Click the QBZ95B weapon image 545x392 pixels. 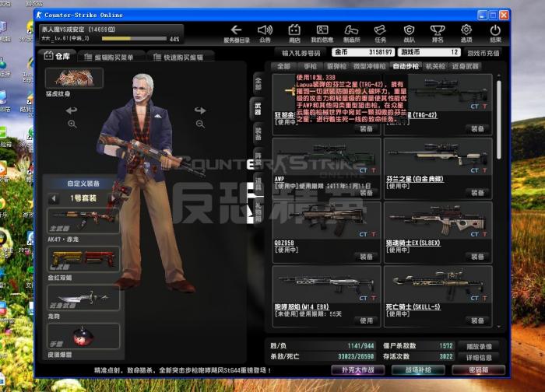pos(327,220)
